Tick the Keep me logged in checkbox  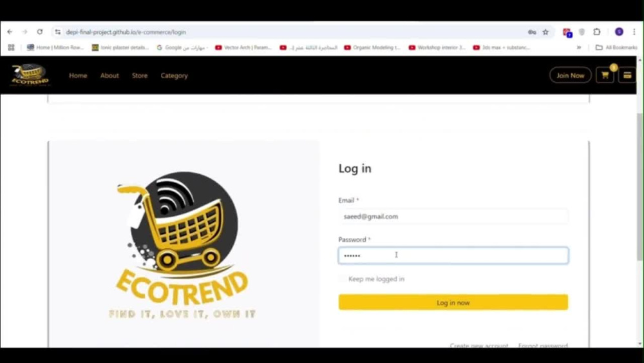(342, 279)
